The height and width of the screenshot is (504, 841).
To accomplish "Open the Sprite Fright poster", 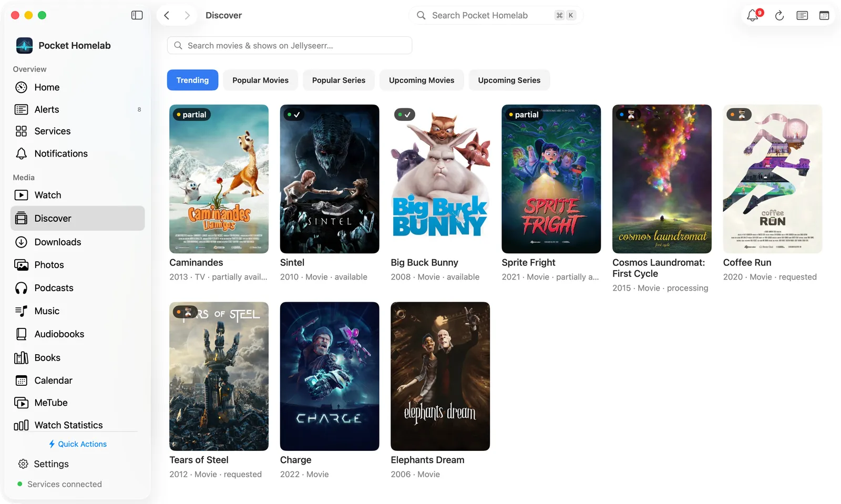I will pyautogui.click(x=551, y=179).
